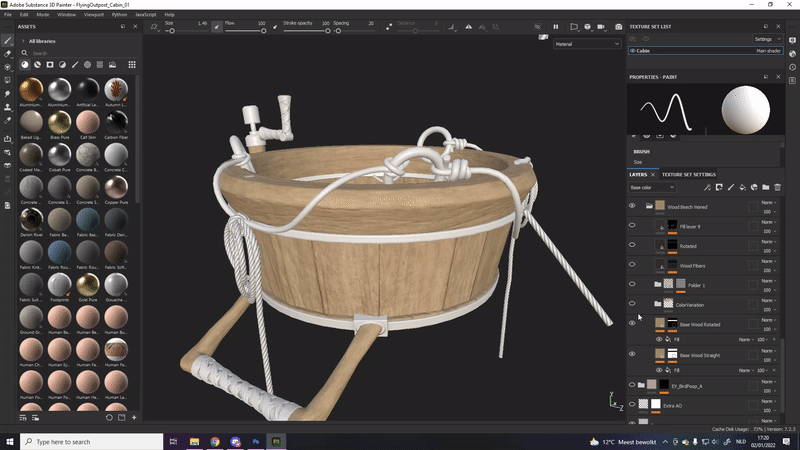This screenshot has height=450, width=800.
Task: Open Windows Start menu
Action: click(10, 441)
